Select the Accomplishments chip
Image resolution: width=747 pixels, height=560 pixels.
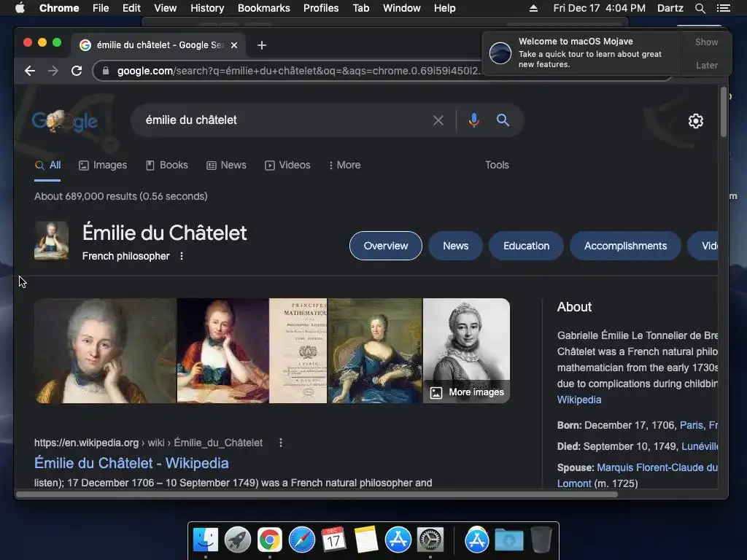point(625,246)
